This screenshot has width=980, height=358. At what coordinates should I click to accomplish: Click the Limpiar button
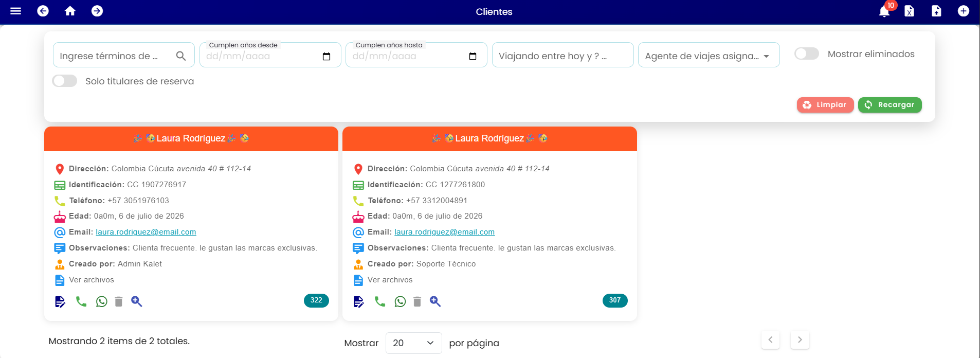point(825,105)
